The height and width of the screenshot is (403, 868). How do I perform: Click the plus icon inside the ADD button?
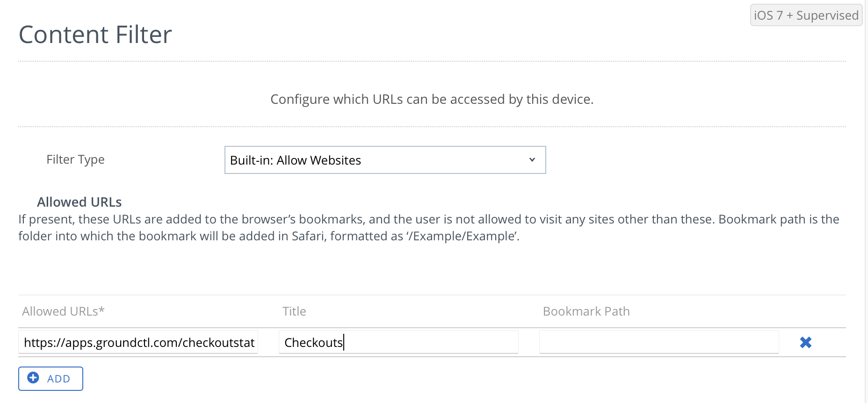click(x=33, y=378)
